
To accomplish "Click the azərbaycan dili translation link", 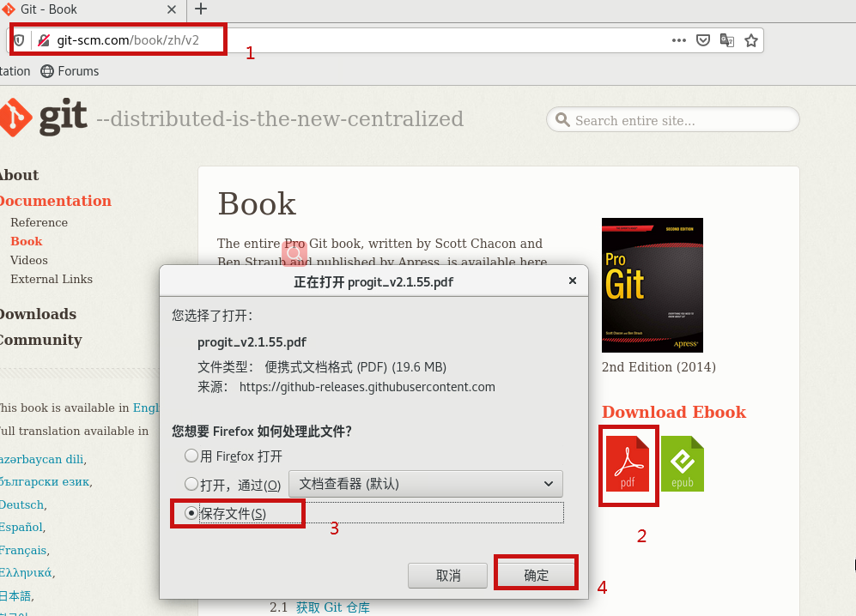I will click(41, 459).
